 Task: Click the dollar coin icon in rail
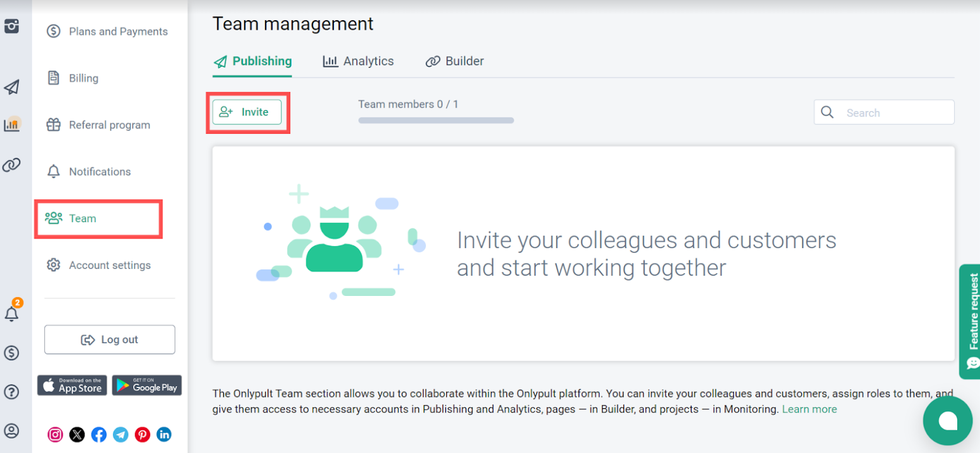[x=11, y=353]
